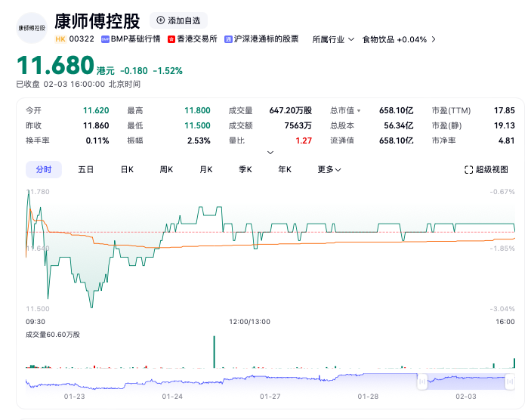Click the 香港交易所 flag icon
Image resolution: width=531 pixels, height=420 pixels.
(171, 39)
